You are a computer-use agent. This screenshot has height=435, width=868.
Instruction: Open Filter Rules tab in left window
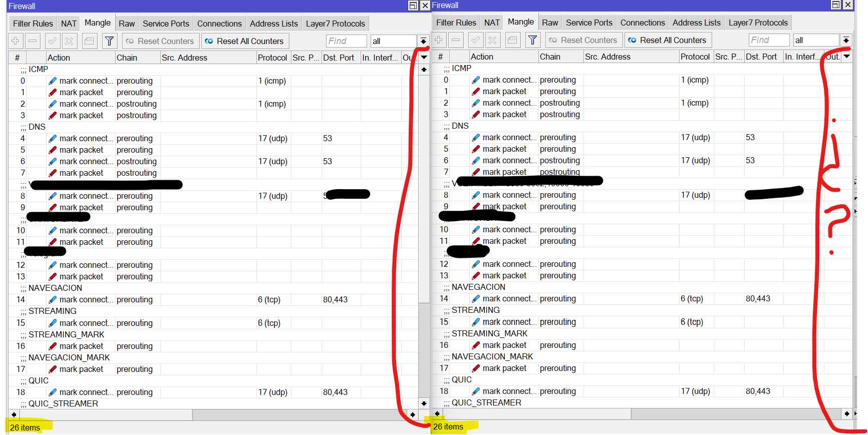click(x=33, y=24)
